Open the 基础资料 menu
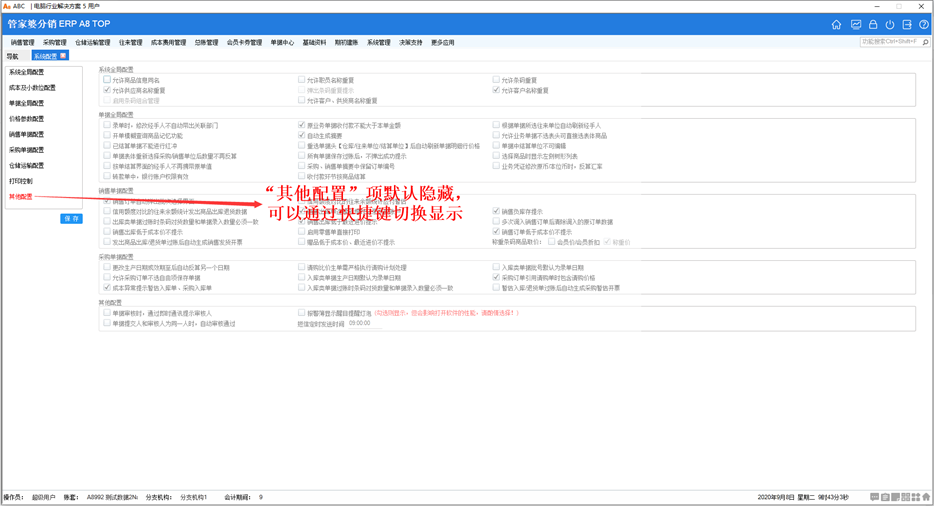The width and height of the screenshot is (934, 506). click(315, 42)
